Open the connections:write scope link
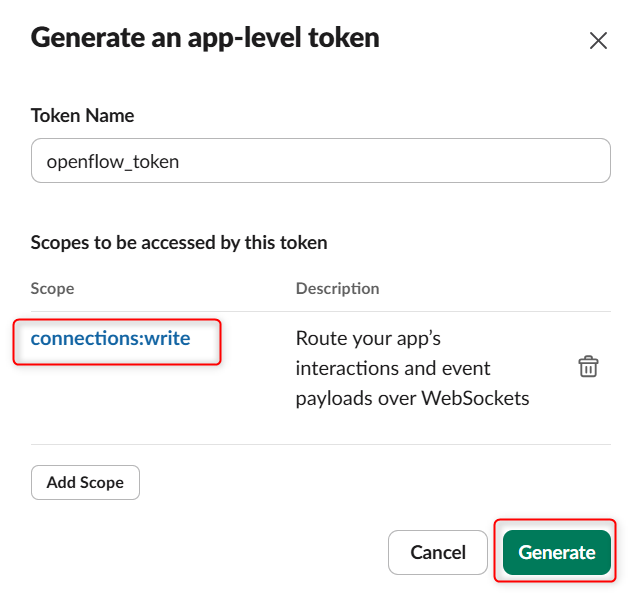 click(110, 338)
